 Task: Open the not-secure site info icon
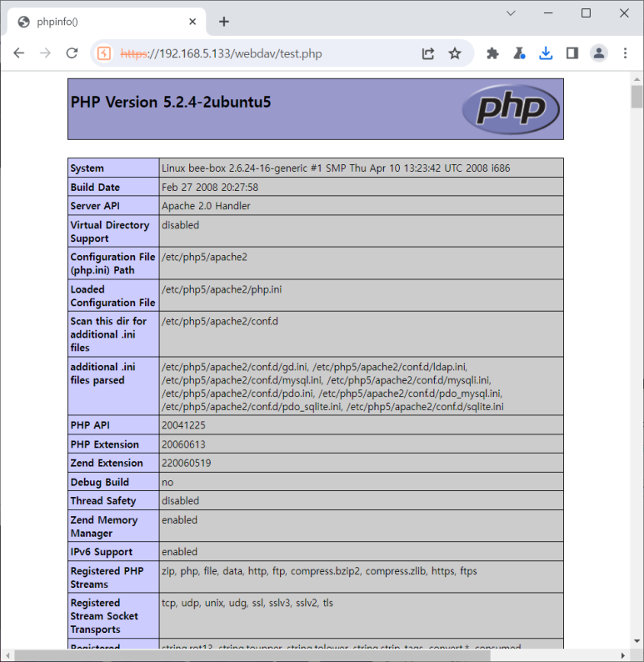click(104, 53)
